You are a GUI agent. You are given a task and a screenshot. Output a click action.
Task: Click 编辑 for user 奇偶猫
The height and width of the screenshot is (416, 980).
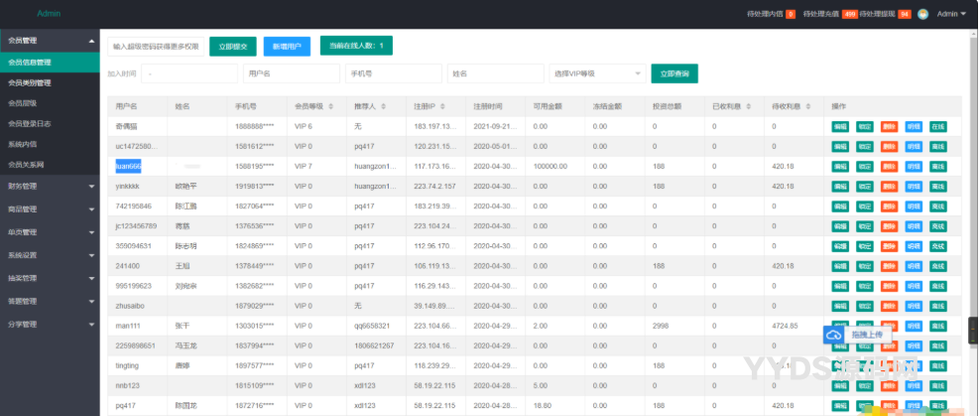pyautogui.click(x=840, y=126)
